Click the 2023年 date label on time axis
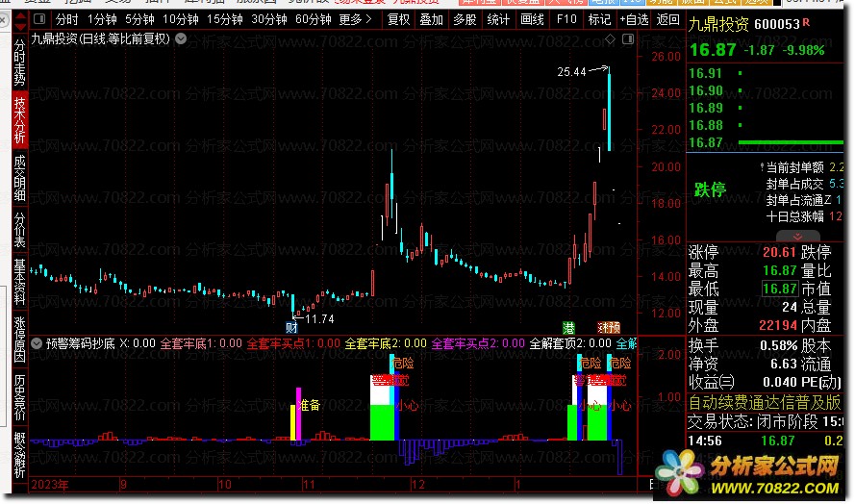The height and width of the screenshot is (504, 855). click(50, 485)
